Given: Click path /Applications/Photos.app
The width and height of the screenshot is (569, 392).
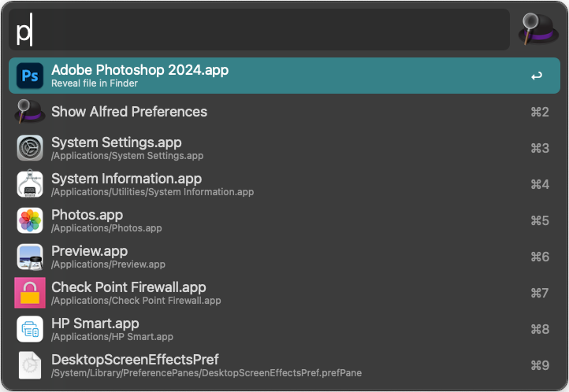Looking at the screenshot, I should (106, 228).
